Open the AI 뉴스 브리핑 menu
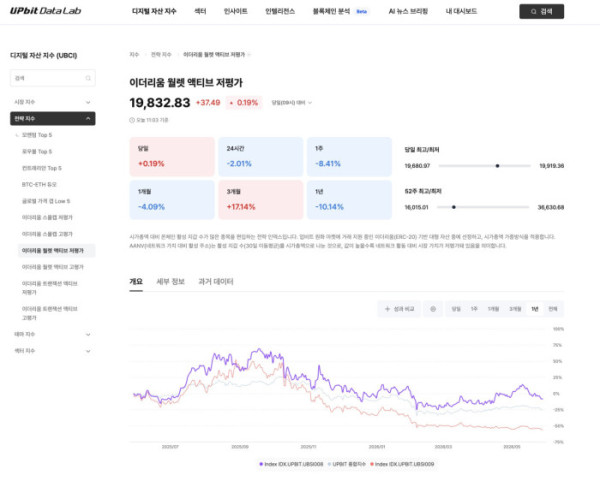This screenshot has height=487, width=600. pyautogui.click(x=408, y=11)
